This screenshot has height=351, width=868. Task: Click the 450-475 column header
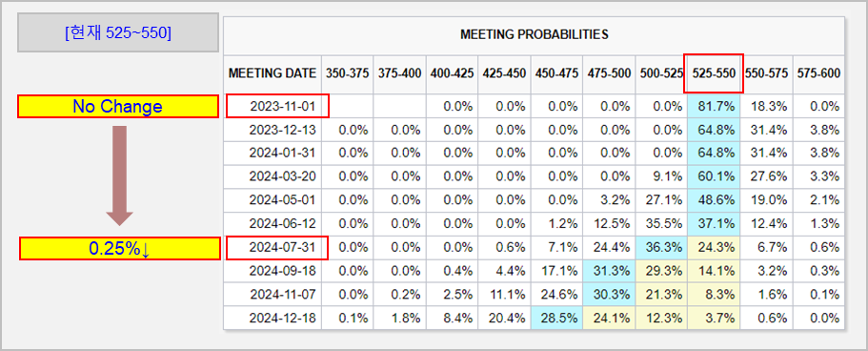[556, 73]
